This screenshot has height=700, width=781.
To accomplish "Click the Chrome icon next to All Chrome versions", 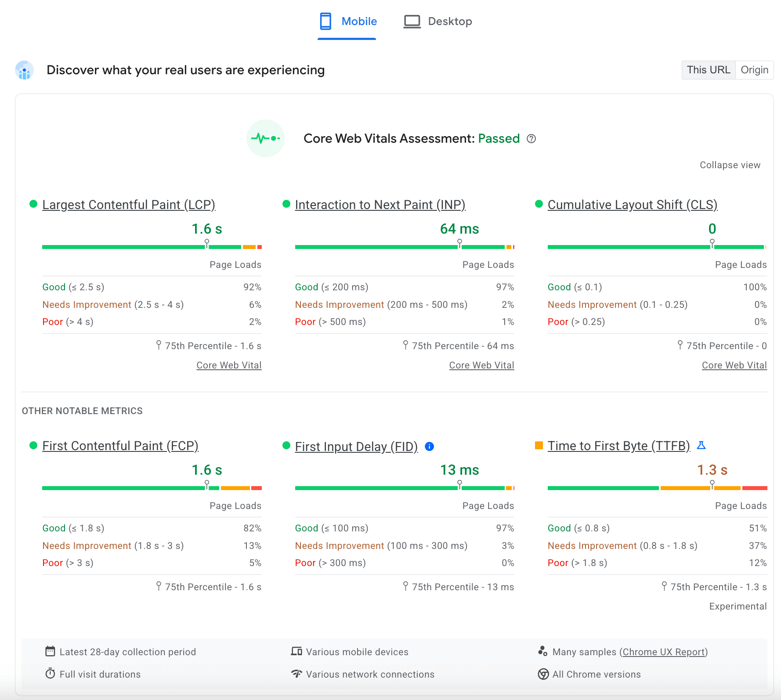I will tap(543, 674).
